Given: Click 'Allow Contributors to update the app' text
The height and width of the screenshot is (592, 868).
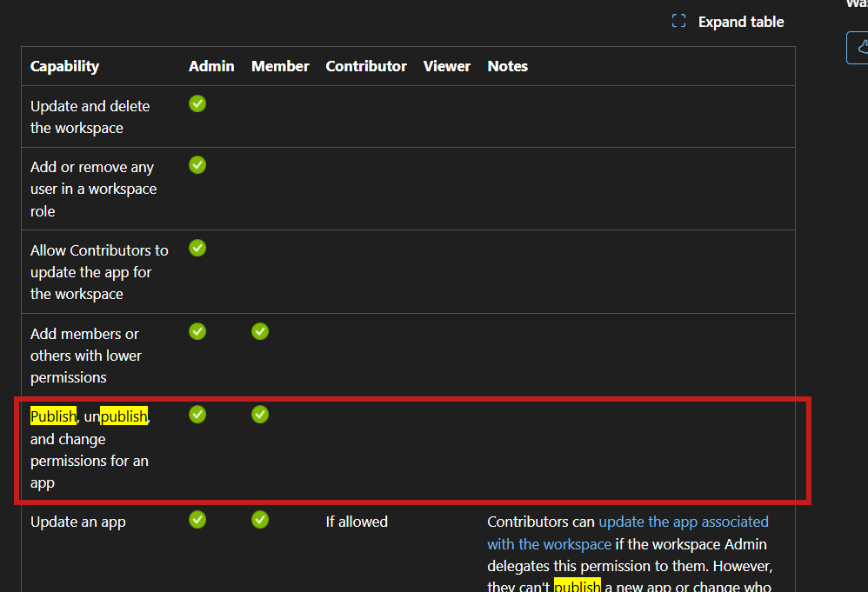Looking at the screenshot, I should coord(99,272).
